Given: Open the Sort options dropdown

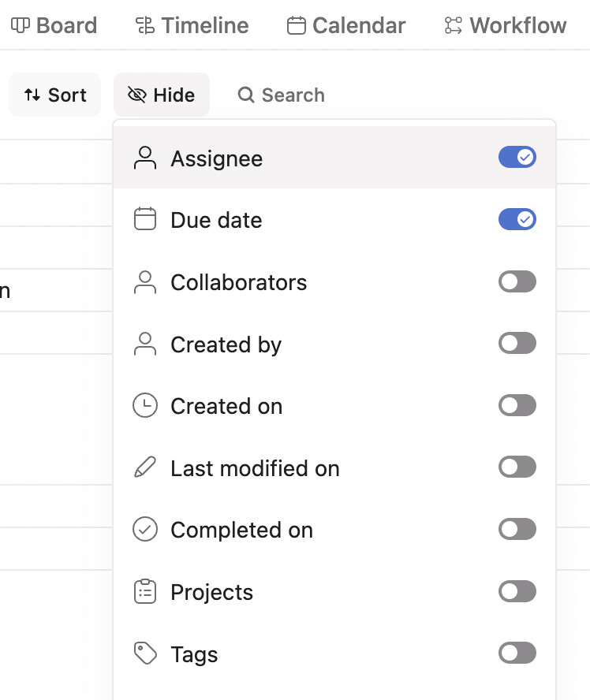Looking at the screenshot, I should [55, 95].
